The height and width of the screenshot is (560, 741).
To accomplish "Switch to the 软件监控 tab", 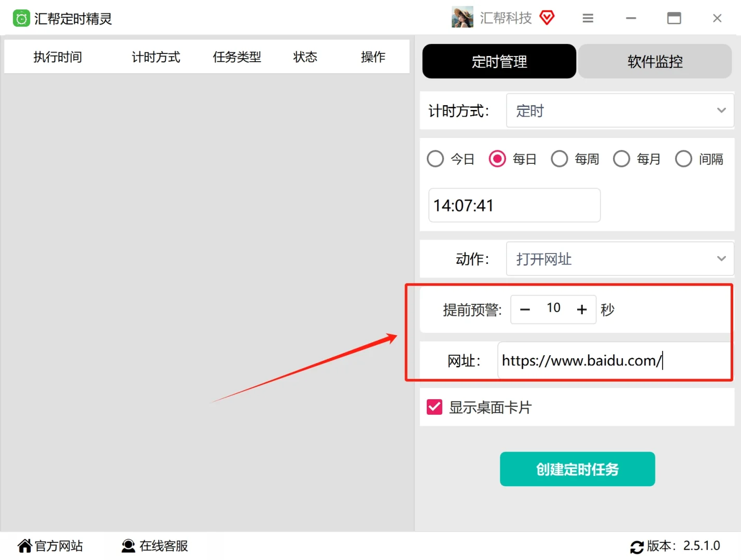I will point(655,61).
